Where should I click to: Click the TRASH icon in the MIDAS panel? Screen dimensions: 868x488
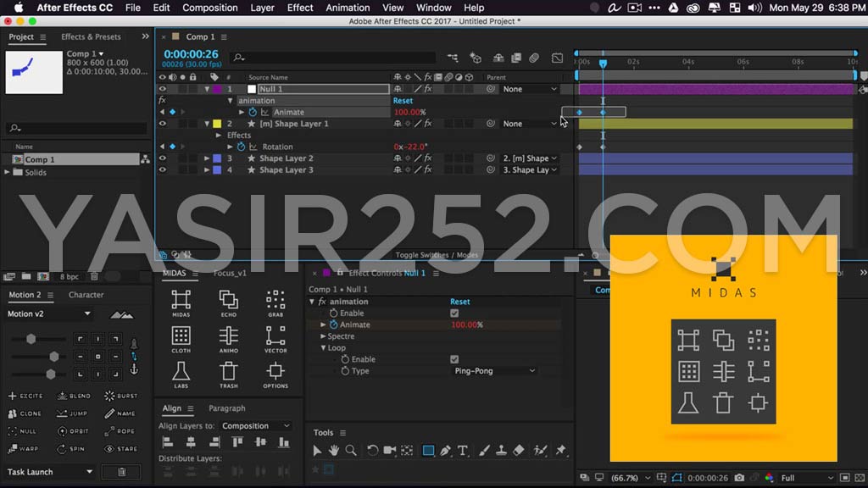coord(229,370)
